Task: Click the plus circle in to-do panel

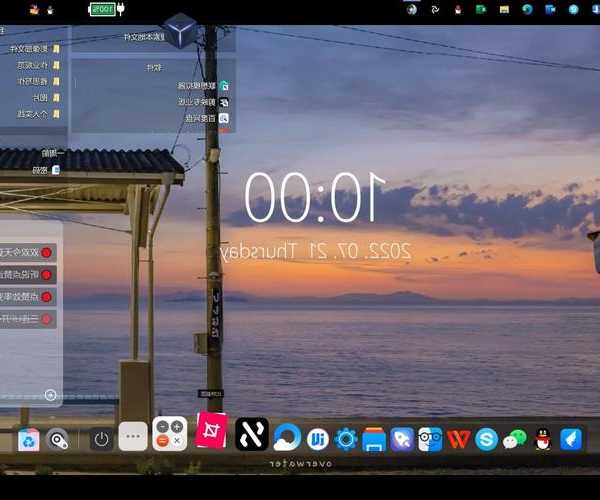Action: point(51,395)
